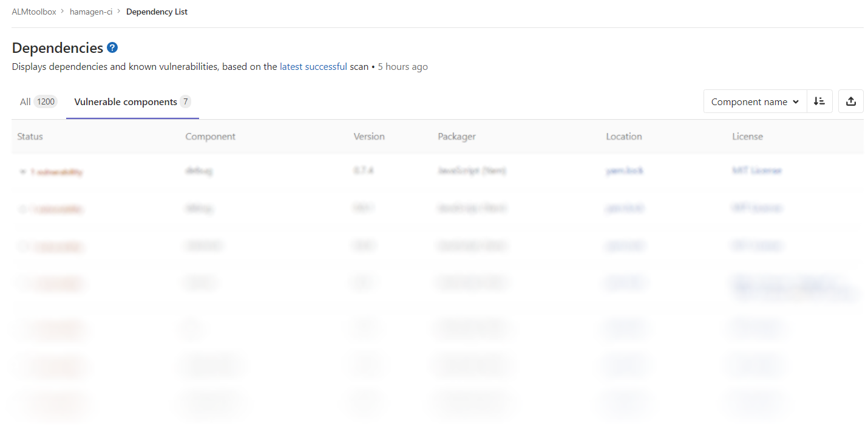Navigate to hamagen-ci project breadcrumb
The image size is (868, 426).
point(91,12)
